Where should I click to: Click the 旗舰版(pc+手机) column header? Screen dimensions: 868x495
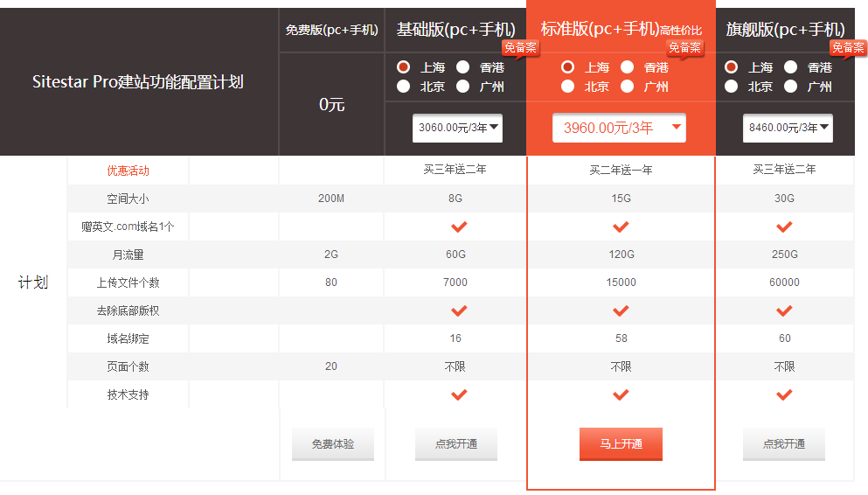[x=785, y=30]
